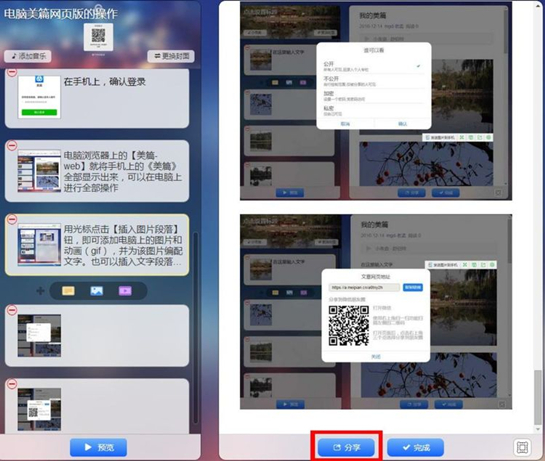Screen dimensions: 545x461
Task: Remove the 在手机上,确认登录 paragraph
Action: [12, 72]
